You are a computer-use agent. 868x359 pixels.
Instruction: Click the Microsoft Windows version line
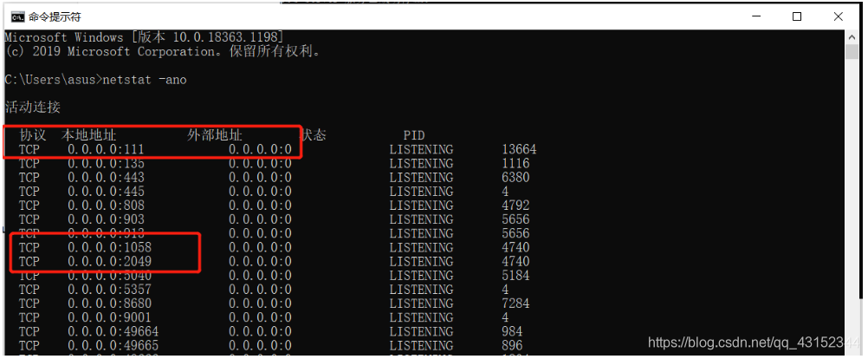(x=145, y=37)
